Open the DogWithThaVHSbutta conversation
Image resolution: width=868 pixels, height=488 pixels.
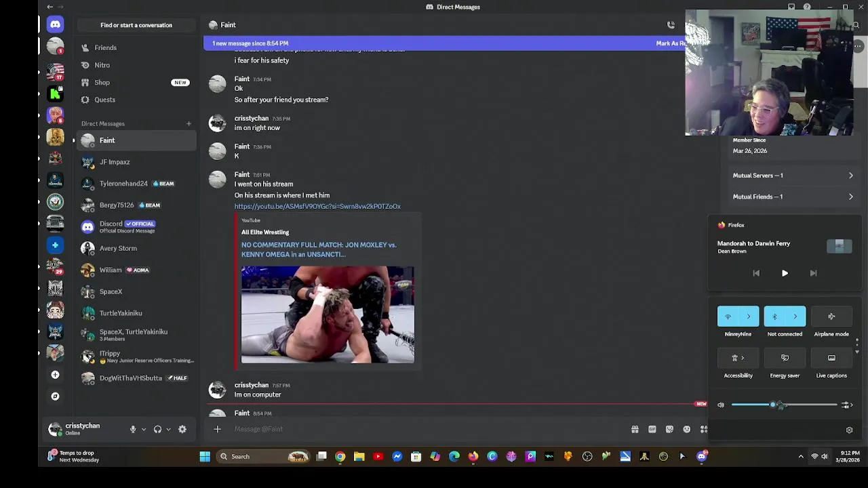click(136, 378)
